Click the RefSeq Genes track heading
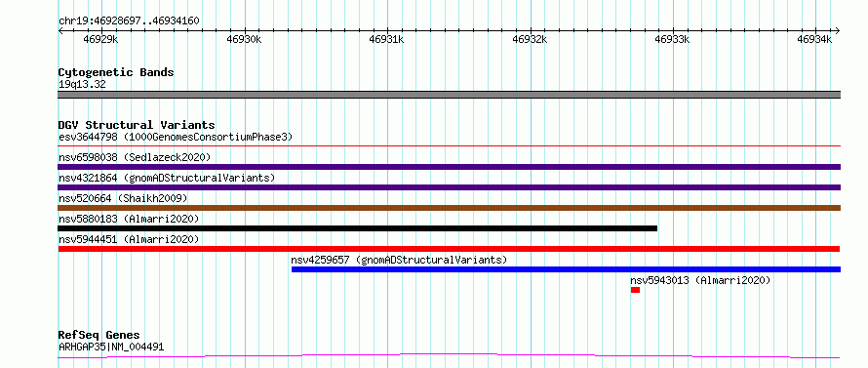The width and height of the screenshot is (868, 368). click(x=99, y=335)
